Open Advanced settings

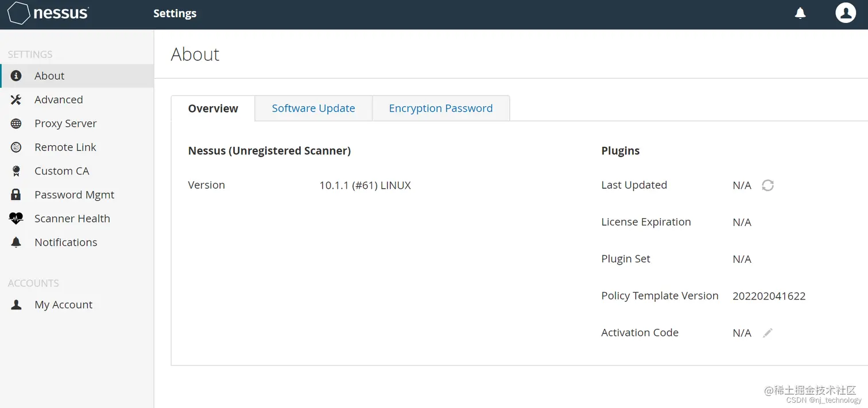[x=77, y=100]
